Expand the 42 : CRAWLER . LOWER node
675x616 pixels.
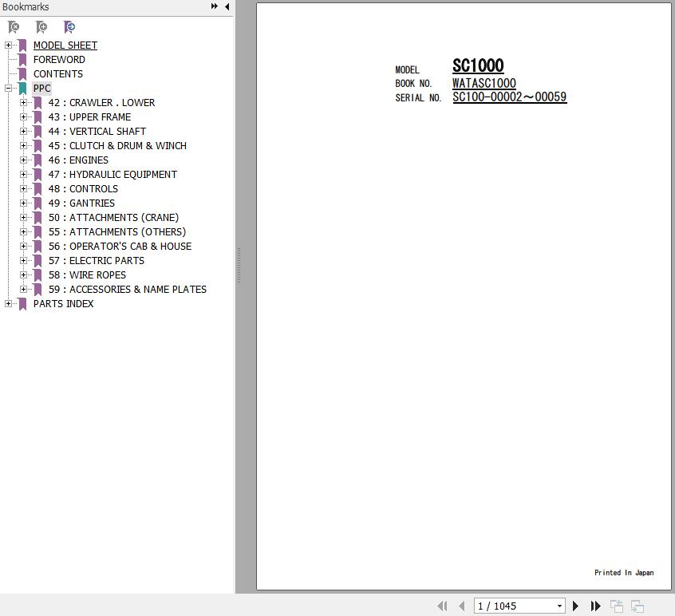[x=23, y=102]
